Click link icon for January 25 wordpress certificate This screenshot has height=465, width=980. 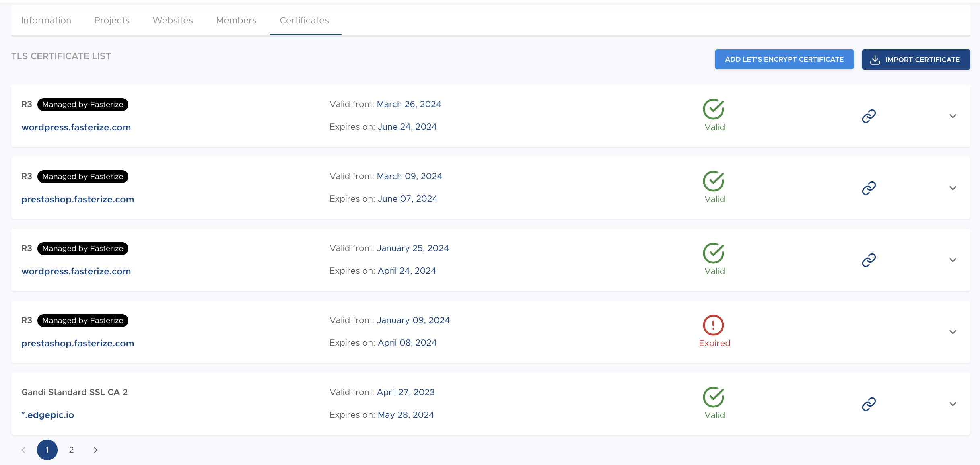869,260
